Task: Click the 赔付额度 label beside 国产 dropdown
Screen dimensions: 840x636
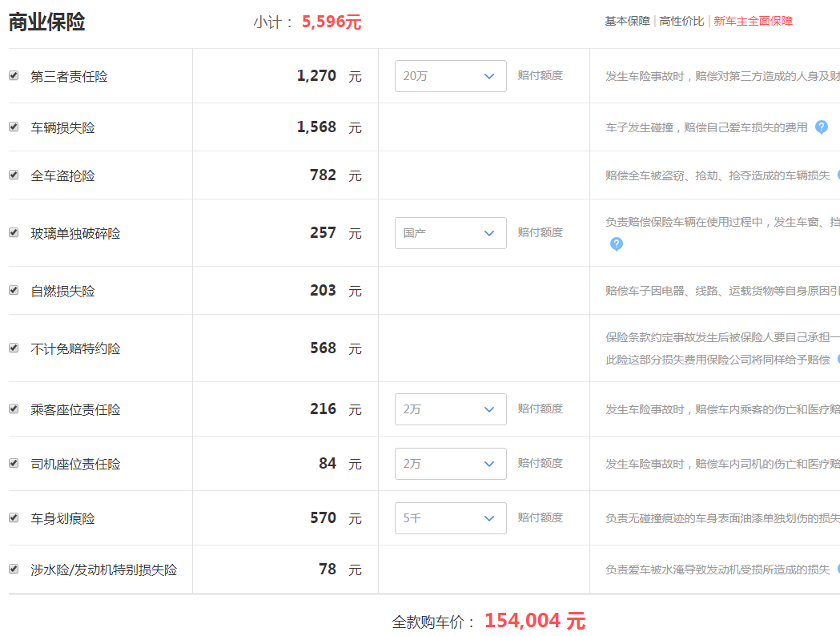Action: pyautogui.click(x=540, y=232)
